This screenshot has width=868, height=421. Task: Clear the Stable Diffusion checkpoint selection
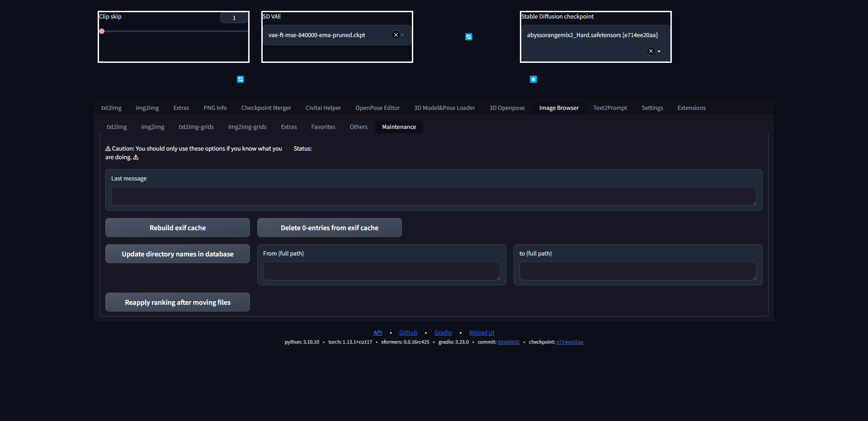coord(650,51)
